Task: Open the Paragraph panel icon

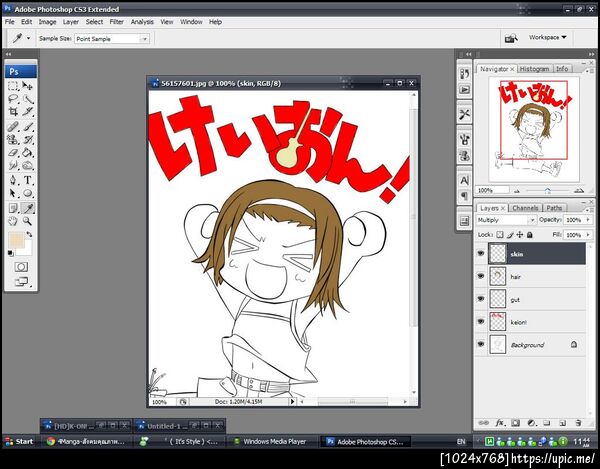Action: click(464, 196)
